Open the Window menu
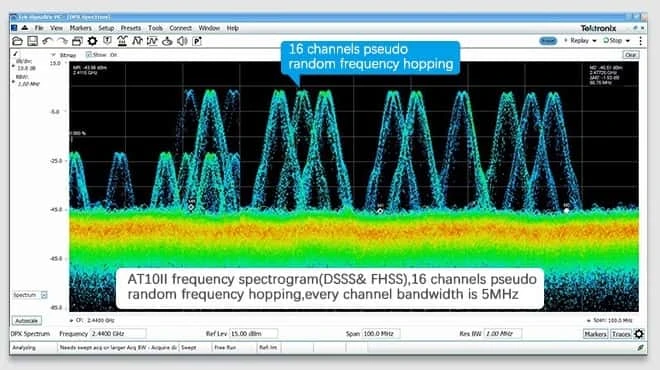This screenshot has height=370, width=660. (x=209, y=28)
